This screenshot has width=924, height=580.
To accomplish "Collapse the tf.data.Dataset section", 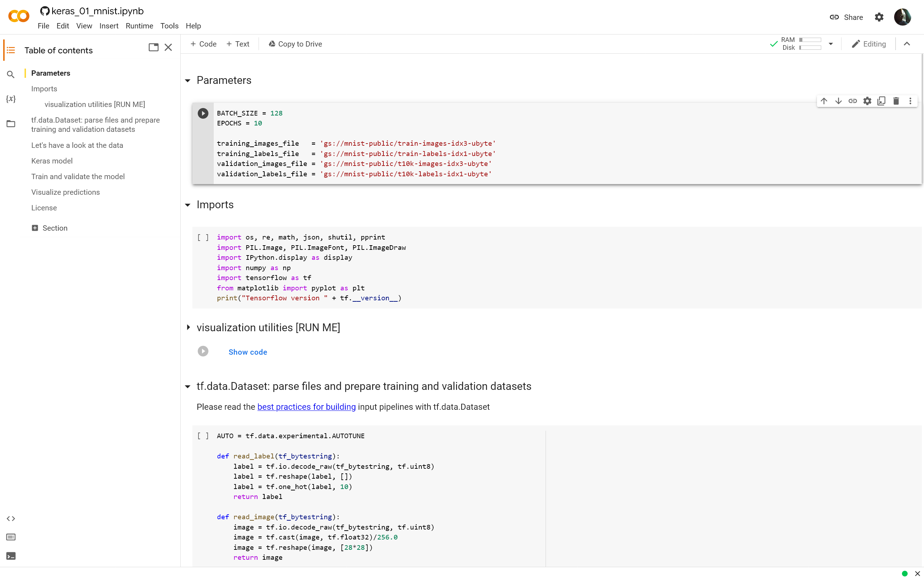I will tap(188, 386).
